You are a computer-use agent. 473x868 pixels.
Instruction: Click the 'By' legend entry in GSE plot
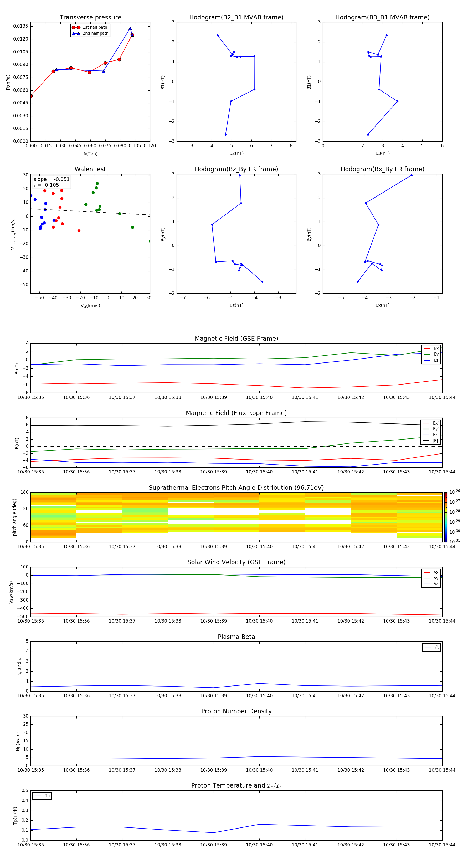tap(431, 354)
